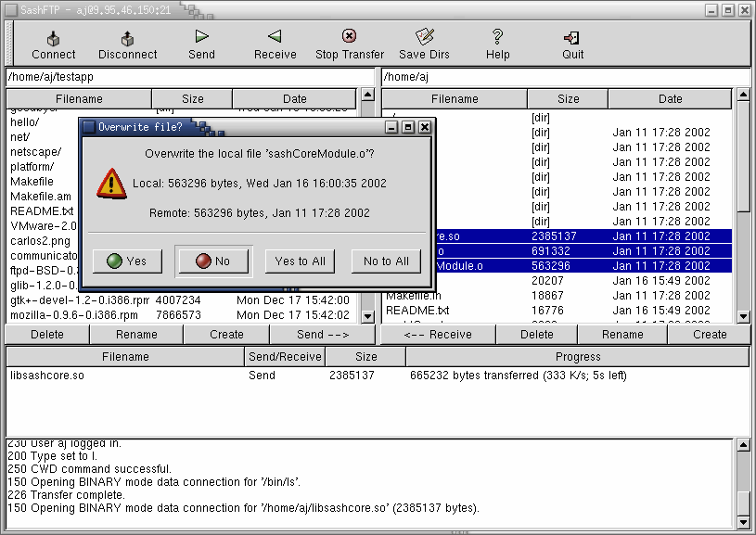Click Create under the remote file list
This screenshot has width=756, height=535.
click(710, 335)
